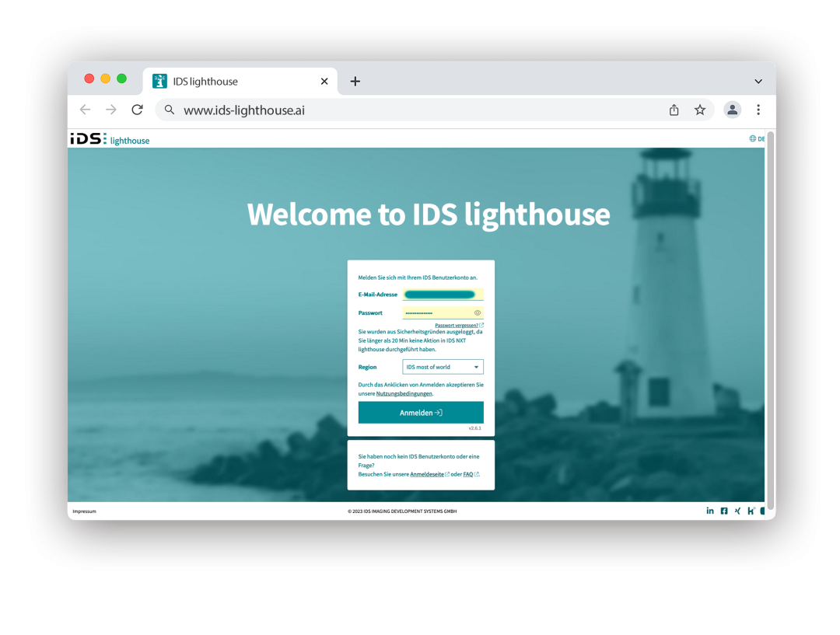Click the share page icon

[x=674, y=110]
